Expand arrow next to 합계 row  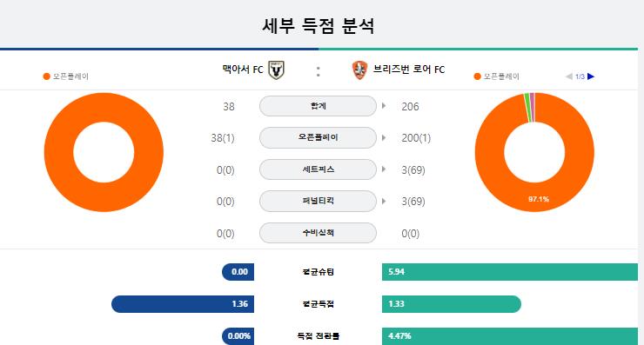point(384,106)
